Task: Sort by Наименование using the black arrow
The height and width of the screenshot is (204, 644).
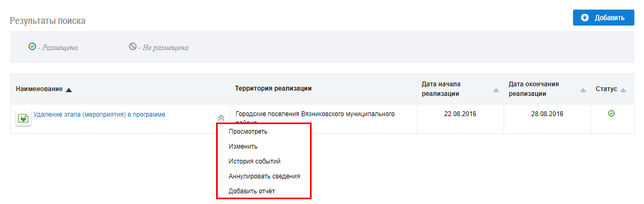Action: pos(69,89)
